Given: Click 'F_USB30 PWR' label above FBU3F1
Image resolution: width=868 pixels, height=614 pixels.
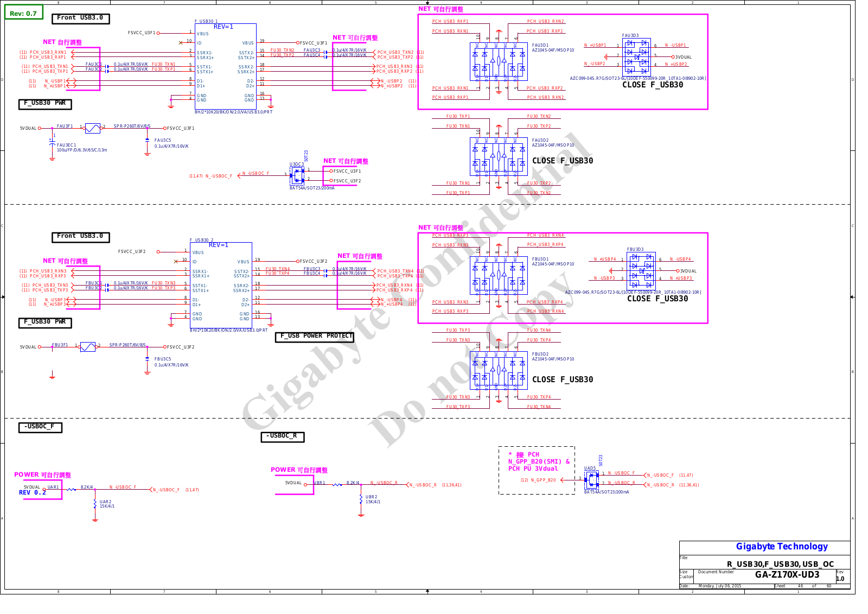Looking at the screenshot, I should (x=45, y=322).
